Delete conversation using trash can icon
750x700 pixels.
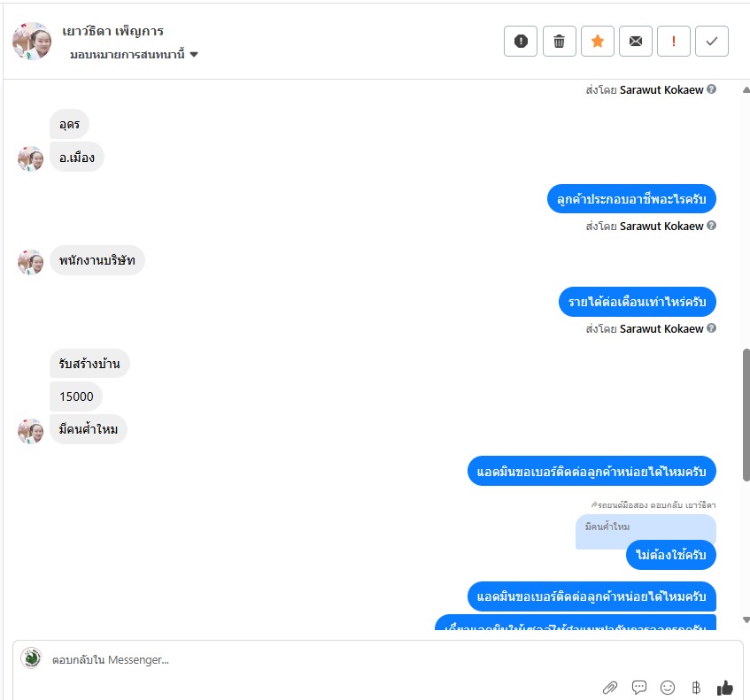click(x=559, y=41)
